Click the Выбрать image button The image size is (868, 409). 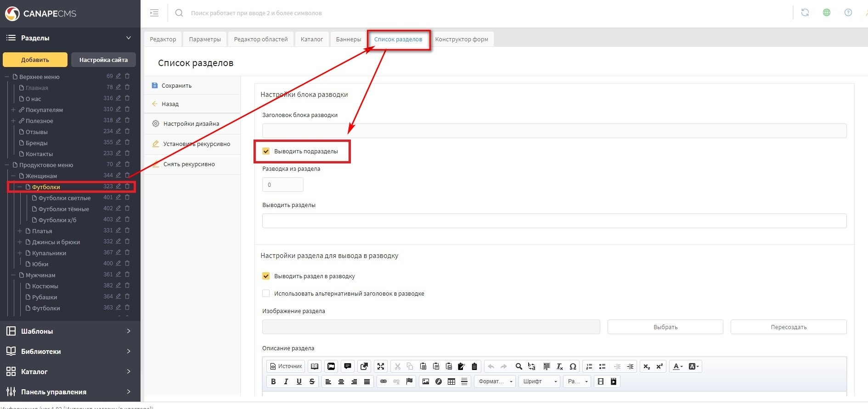pos(665,327)
